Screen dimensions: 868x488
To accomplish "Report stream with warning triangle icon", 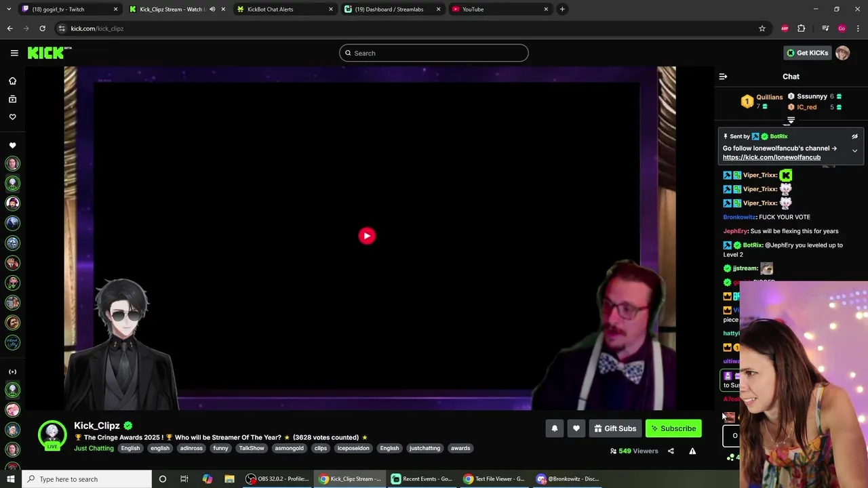I will tap(692, 451).
